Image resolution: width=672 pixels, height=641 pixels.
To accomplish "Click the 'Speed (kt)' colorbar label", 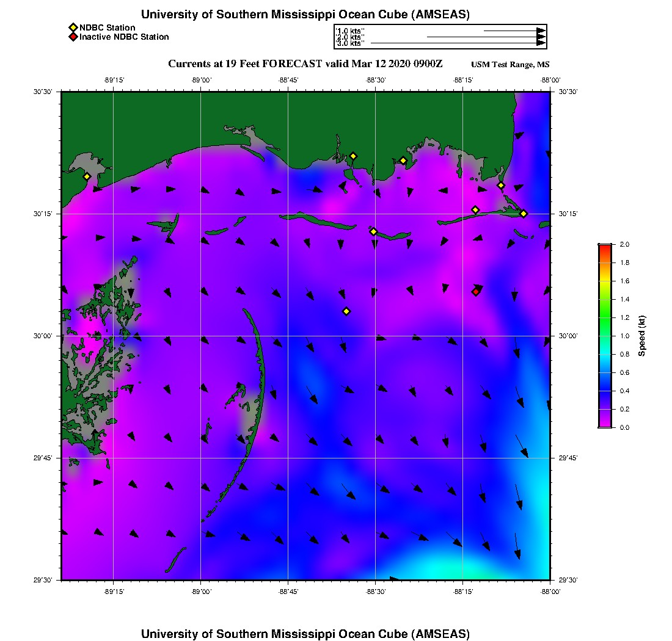I will tap(641, 336).
